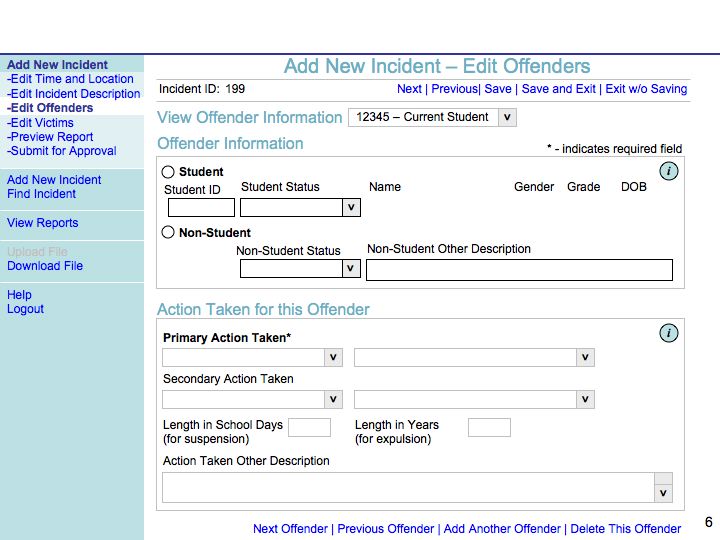
Task: Open the wide Secondary Action Taken dropdown
Action: pos(474,399)
